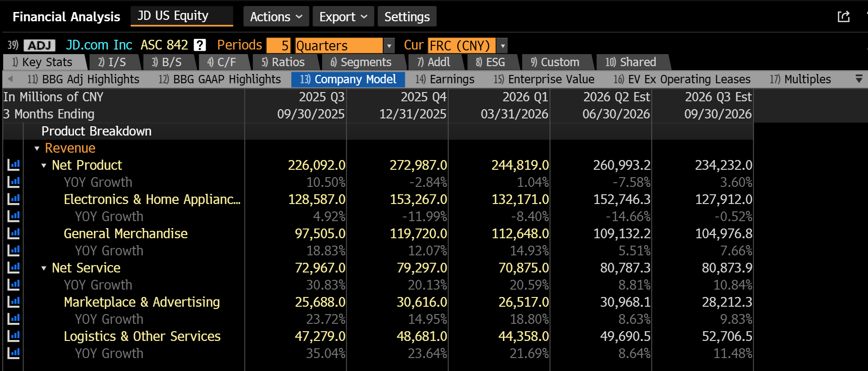The width and height of the screenshot is (868, 371).
Task: Click the Periods count input field
Action: [279, 45]
